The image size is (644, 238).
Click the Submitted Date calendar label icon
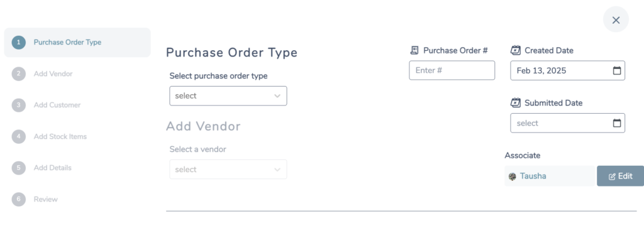pyautogui.click(x=516, y=102)
